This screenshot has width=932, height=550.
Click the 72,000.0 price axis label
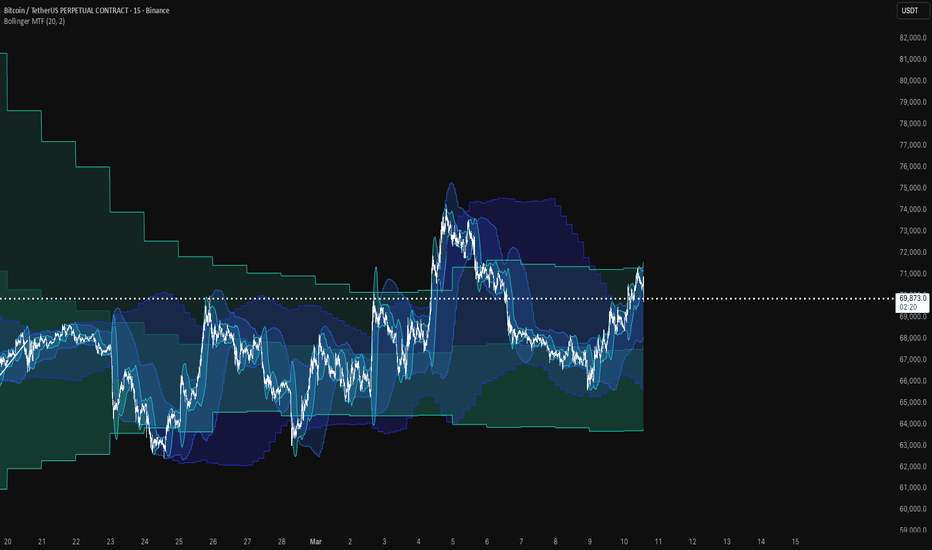coord(912,252)
